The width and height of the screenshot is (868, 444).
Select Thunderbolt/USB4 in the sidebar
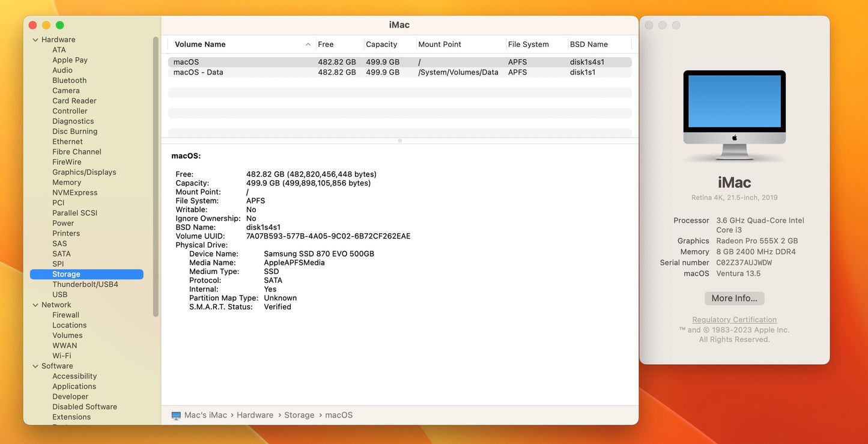(x=85, y=284)
